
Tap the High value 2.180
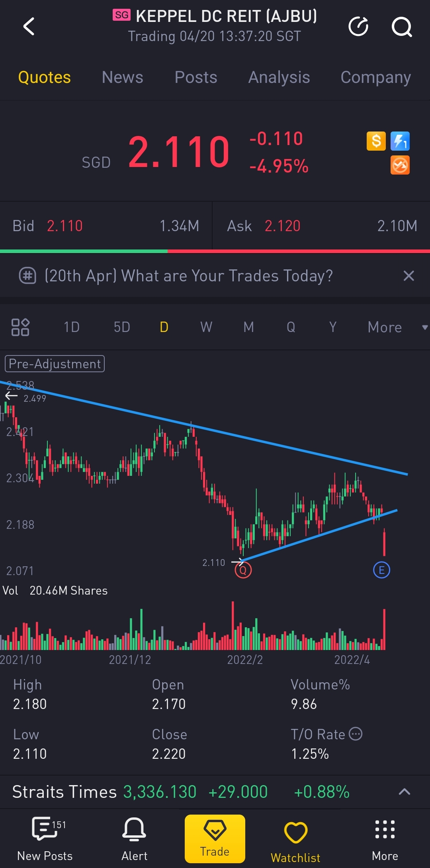30,704
